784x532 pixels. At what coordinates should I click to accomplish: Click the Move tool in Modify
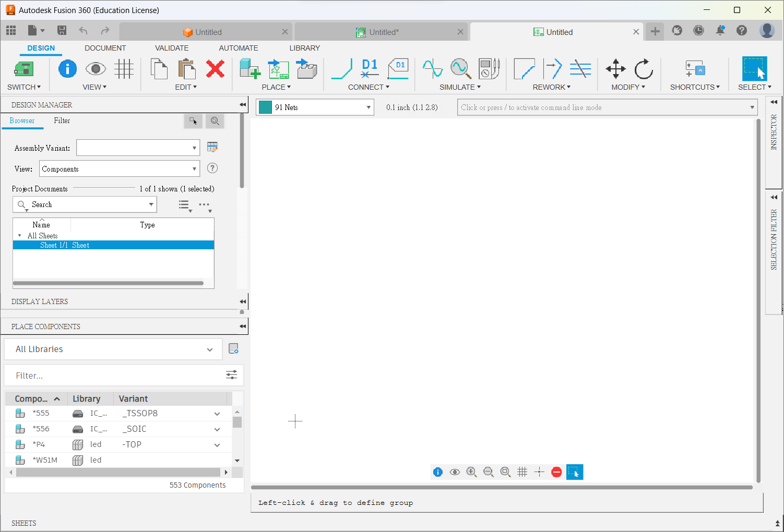coord(615,69)
